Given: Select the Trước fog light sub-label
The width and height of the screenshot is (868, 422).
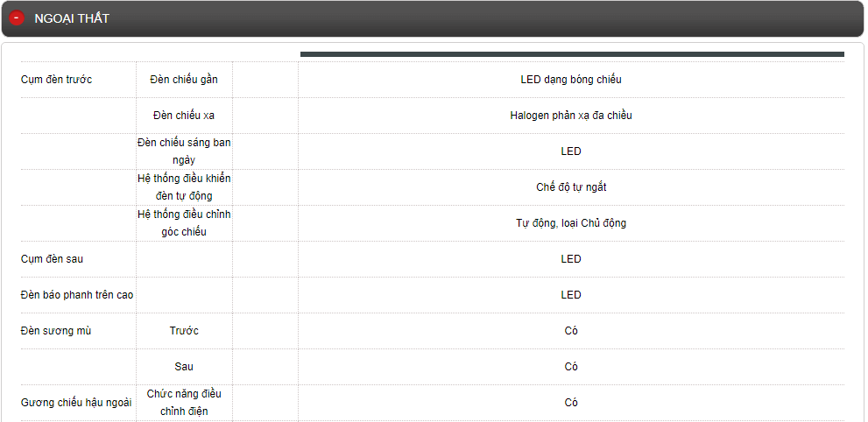Looking at the screenshot, I should 184,331.
